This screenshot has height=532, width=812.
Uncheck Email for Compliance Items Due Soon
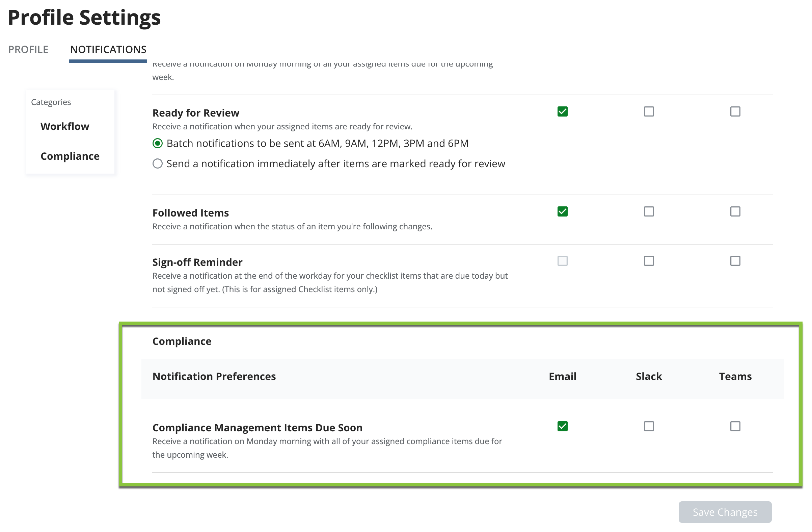pyautogui.click(x=562, y=426)
